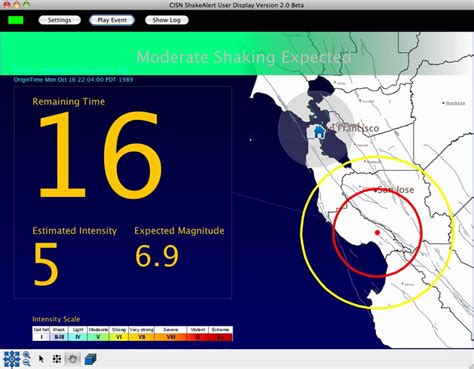
Task: Open the Show Log window
Action: click(166, 20)
